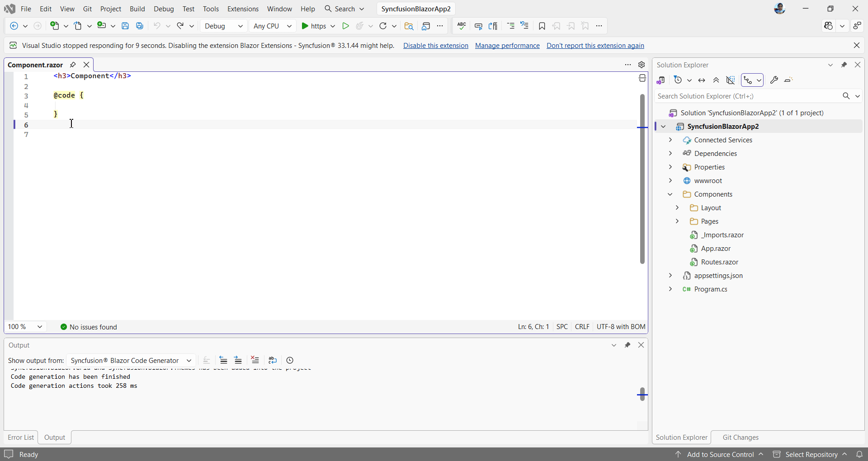Screen dimensions: 868x461
Task: Click the Manage performance link
Action: point(507,46)
